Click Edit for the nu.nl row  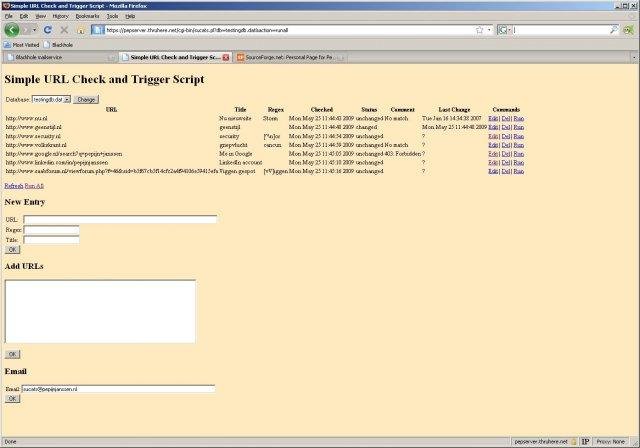[493, 118]
